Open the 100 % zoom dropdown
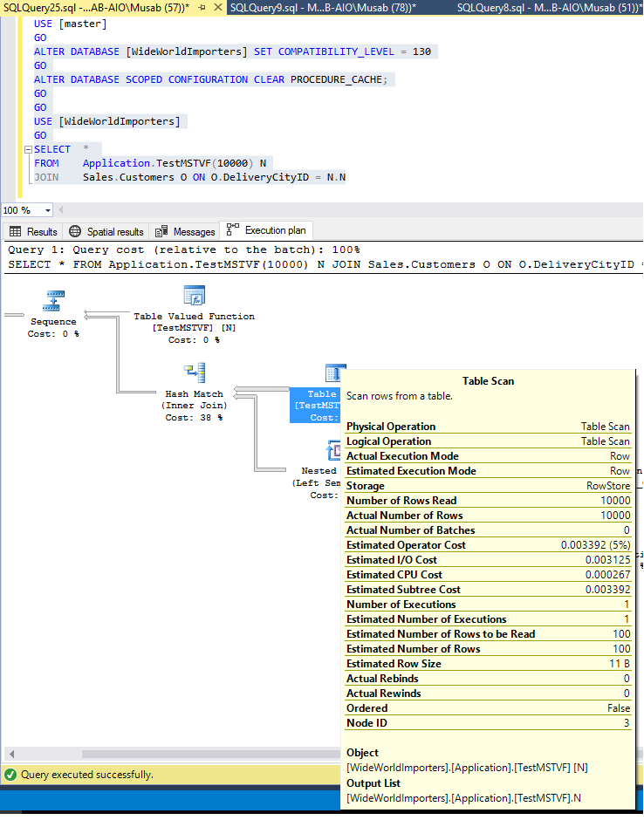644x820 pixels. click(47, 210)
